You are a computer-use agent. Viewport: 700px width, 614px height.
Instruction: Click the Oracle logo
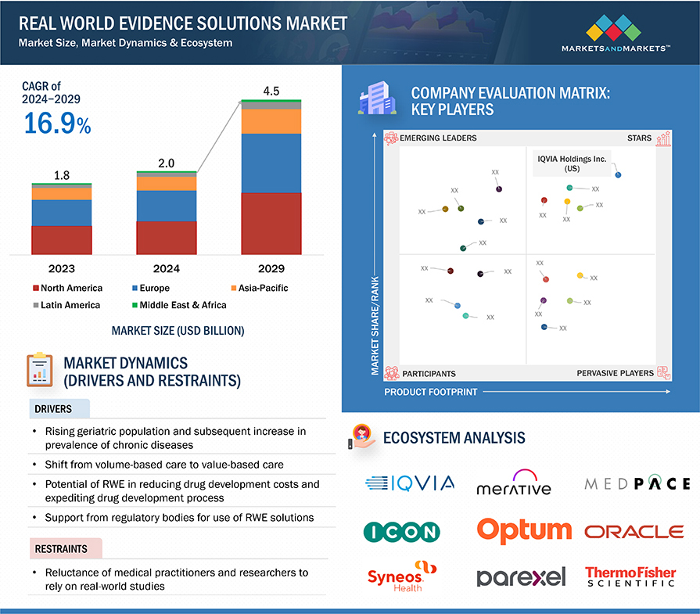634,532
